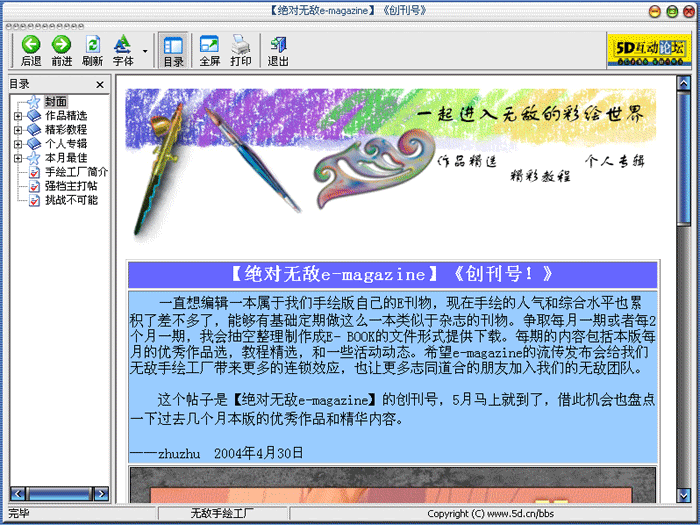This screenshot has height=525, width=700.
Task: Print the page with the 打印 icon
Action: pyautogui.click(x=241, y=51)
